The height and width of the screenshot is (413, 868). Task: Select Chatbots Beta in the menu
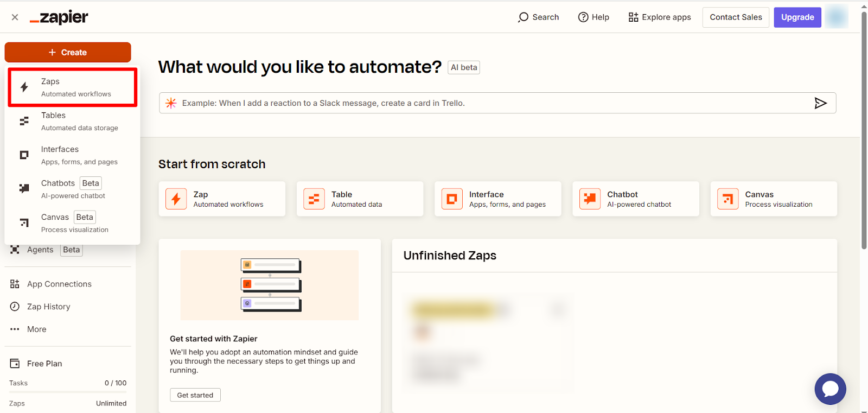pyautogui.click(x=72, y=189)
